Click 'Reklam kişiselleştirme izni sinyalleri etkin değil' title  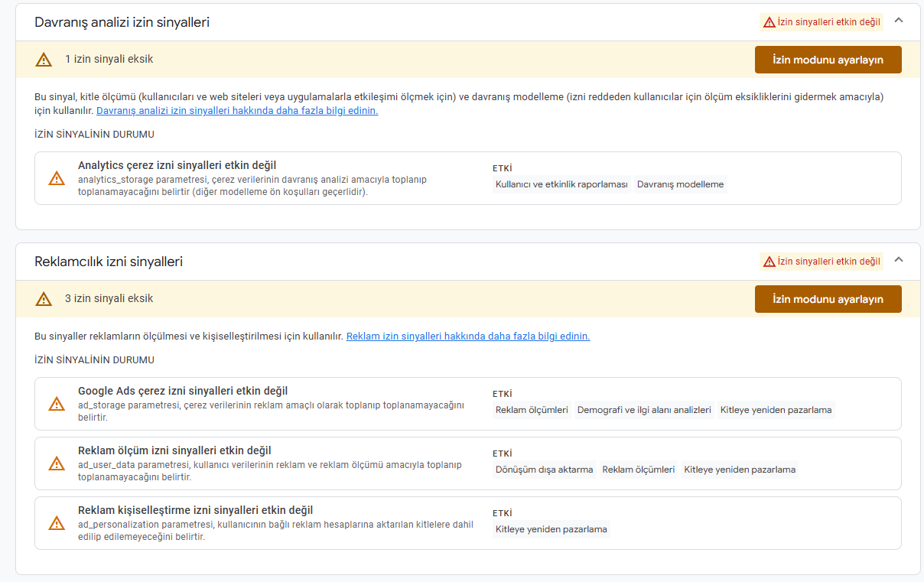point(195,510)
